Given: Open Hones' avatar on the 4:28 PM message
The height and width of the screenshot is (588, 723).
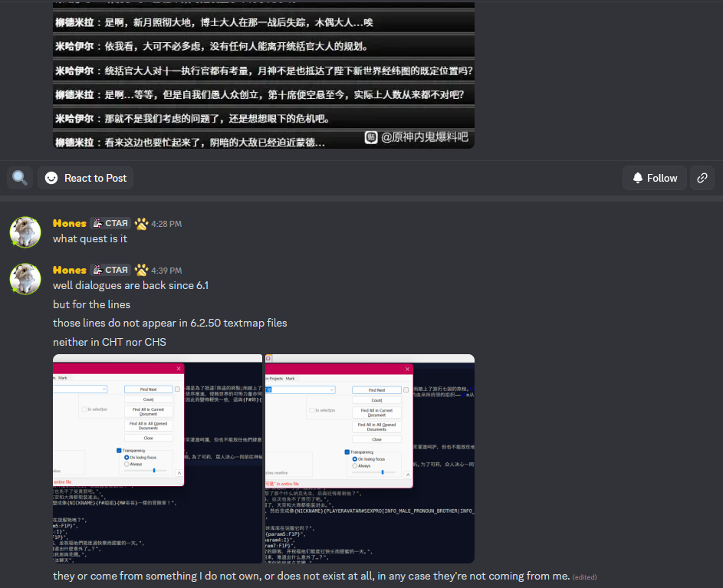Looking at the screenshot, I should click(x=25, y=232).
